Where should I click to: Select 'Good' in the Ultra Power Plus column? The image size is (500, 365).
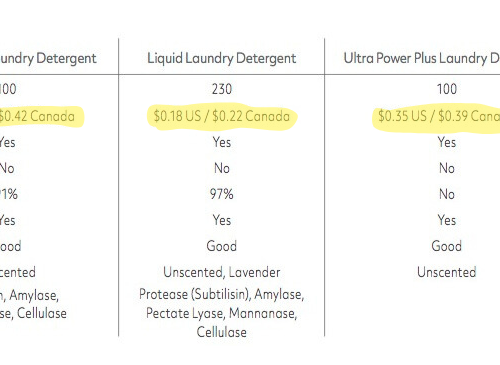tap(447, 246)
